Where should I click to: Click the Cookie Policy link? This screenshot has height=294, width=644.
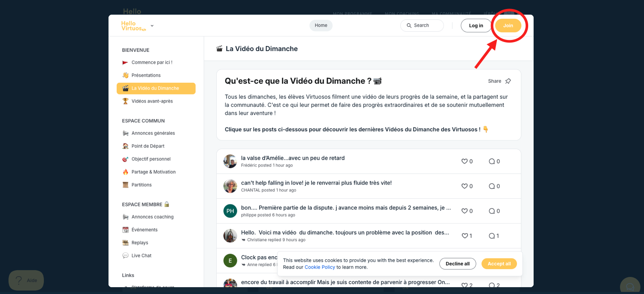pos(320,267)
